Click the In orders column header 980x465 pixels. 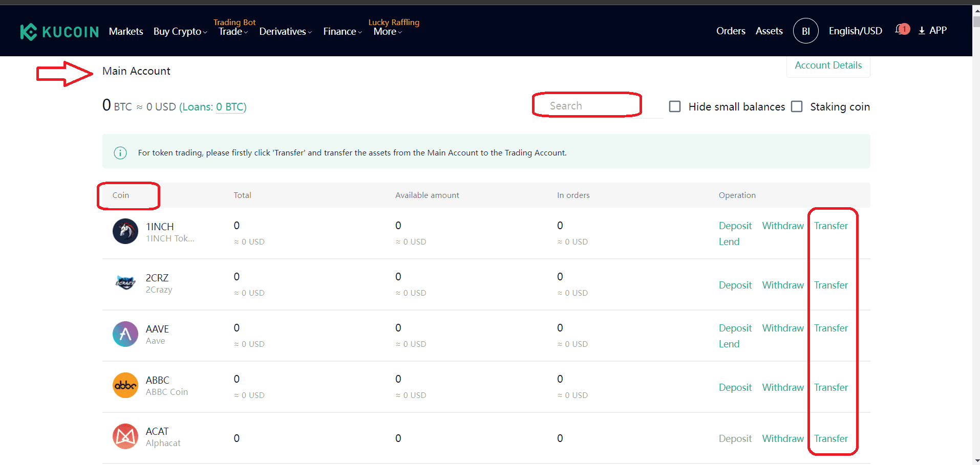point(573,195)
